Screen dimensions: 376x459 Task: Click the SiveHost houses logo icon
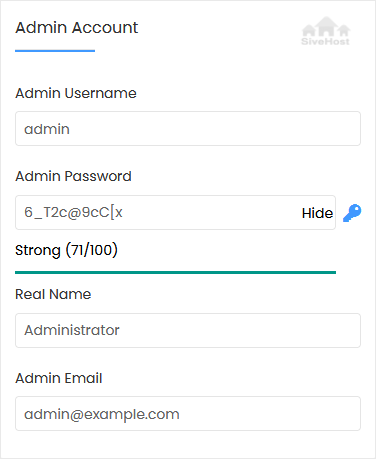pyautogui.click(x=326, y=27)
